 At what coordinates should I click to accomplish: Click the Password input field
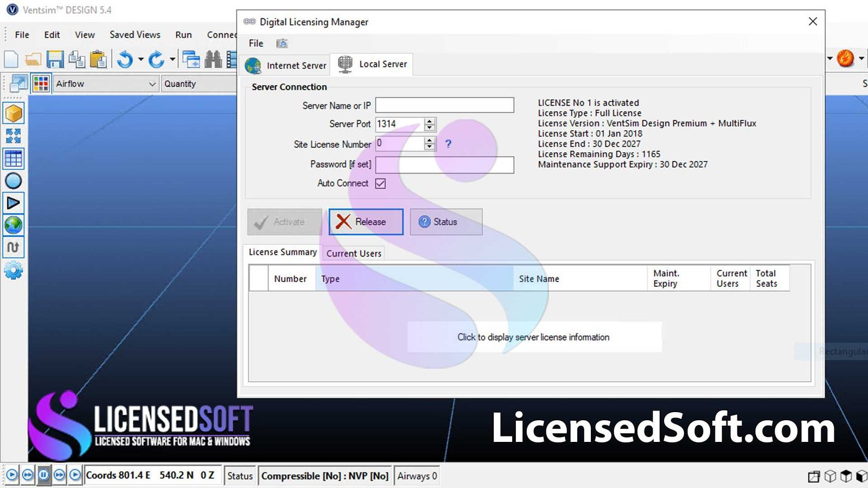pyautogui.click(x=445, y=165)
